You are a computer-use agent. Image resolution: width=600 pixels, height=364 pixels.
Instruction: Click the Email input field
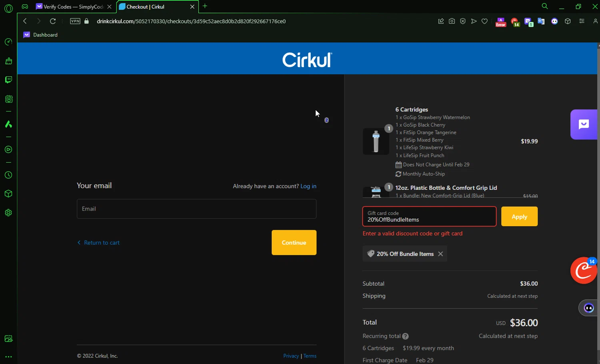196,209
